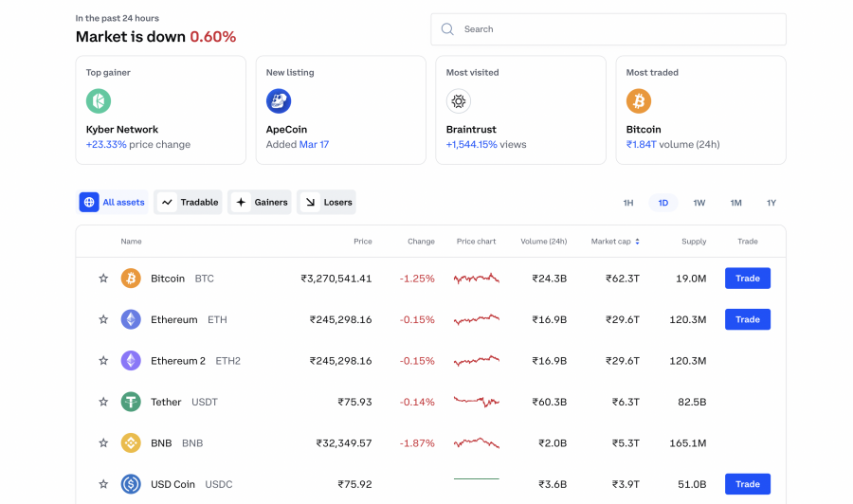Select the All assets filter
This screenshot has height=504, width=853.
113,202
